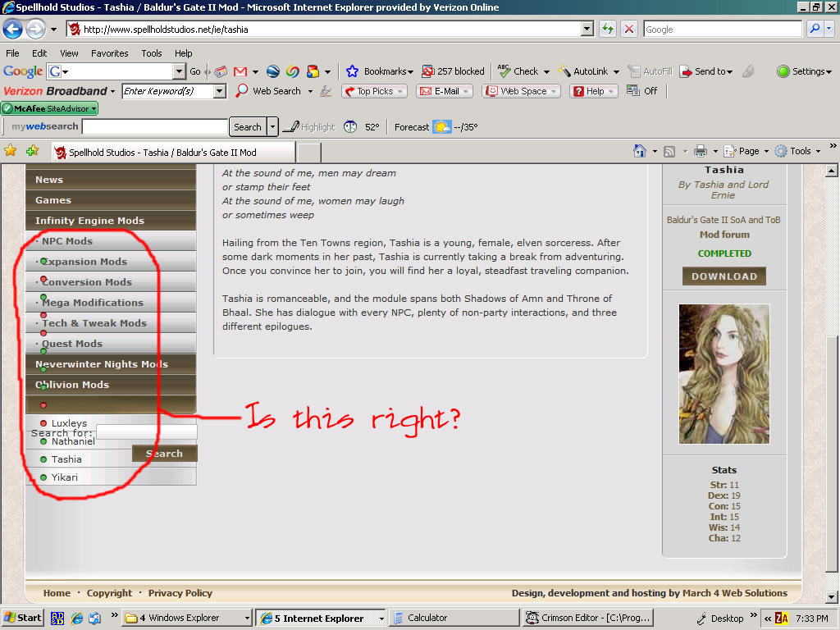Print the page with the printer icon
Screen dimensions: 840x630
tap(701, 151)
